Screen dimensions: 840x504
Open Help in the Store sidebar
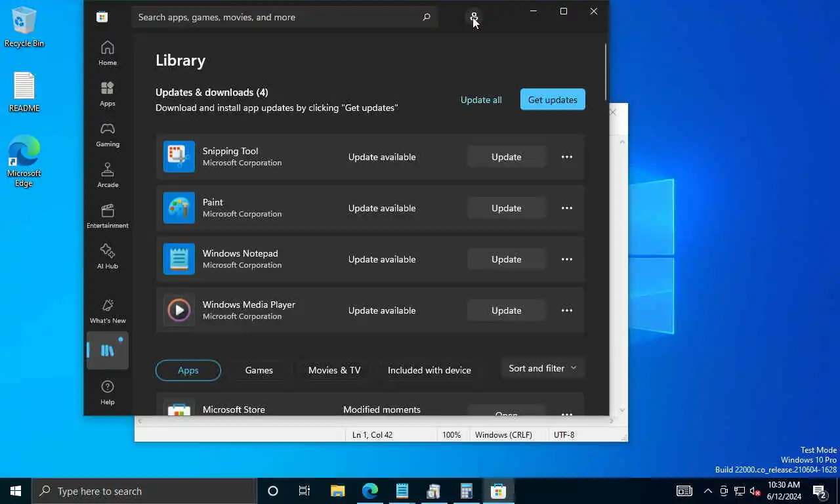point(108,392)
